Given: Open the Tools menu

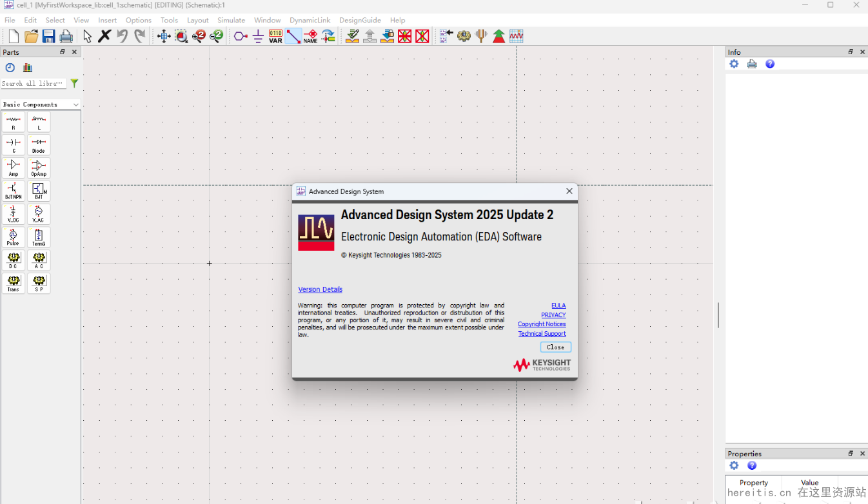Looking at the screenshot, I should 169,20.
